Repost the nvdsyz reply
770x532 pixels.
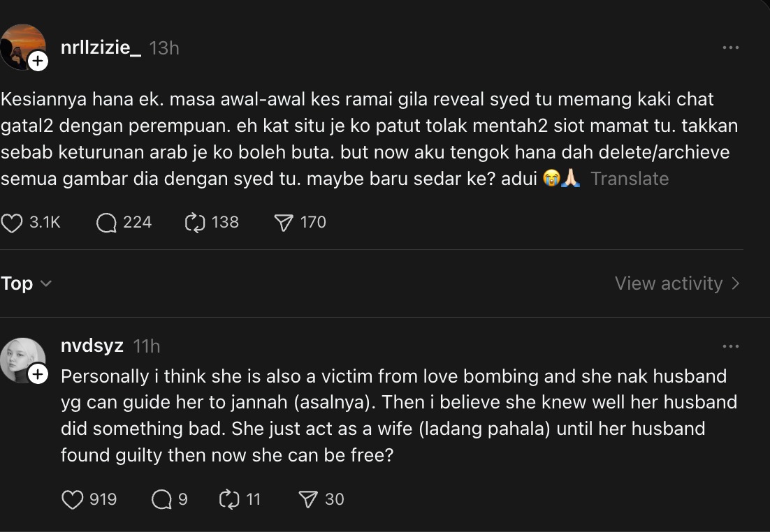229,500
